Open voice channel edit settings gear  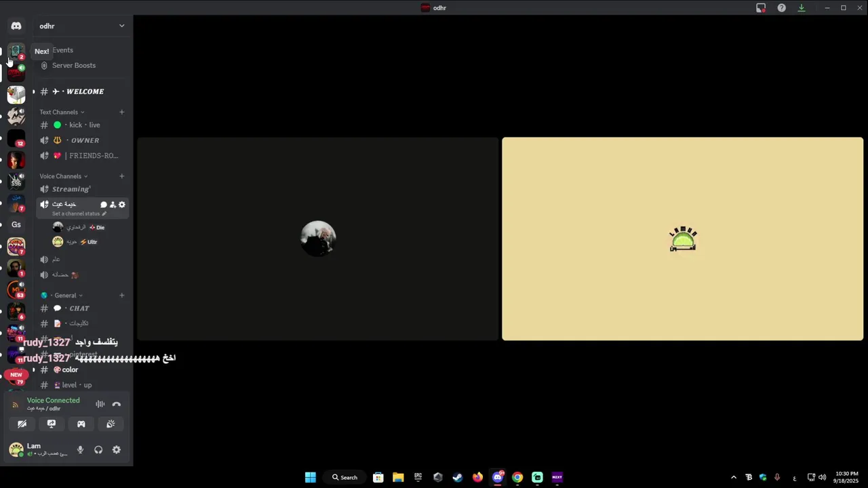pos(122,204)
